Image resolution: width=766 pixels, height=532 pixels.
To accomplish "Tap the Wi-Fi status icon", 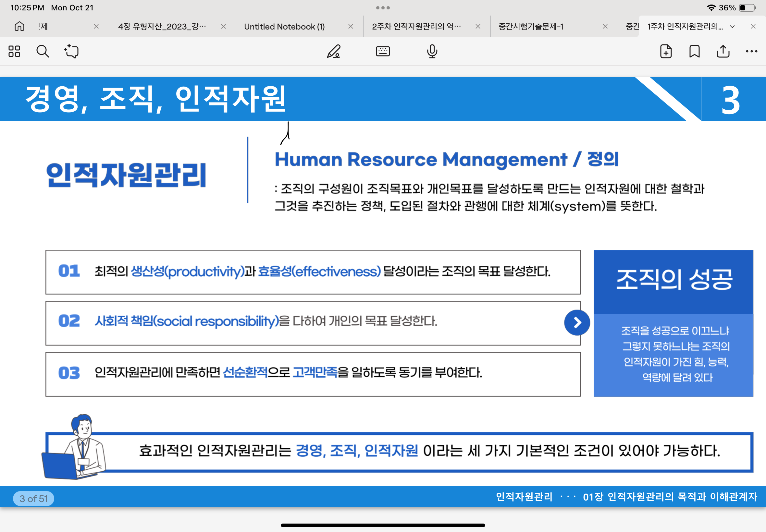I will point(711,8).
